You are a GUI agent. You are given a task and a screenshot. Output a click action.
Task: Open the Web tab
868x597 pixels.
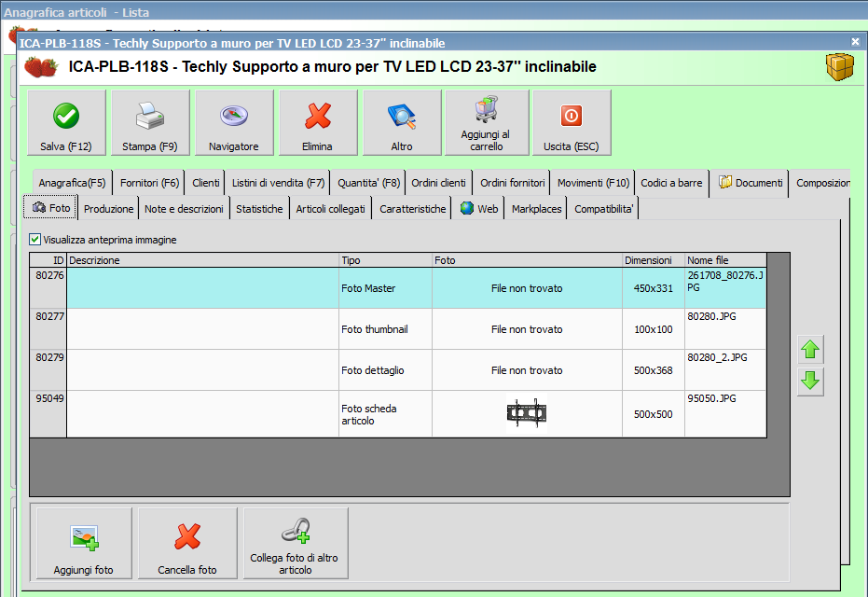click(x=479, y=209)
